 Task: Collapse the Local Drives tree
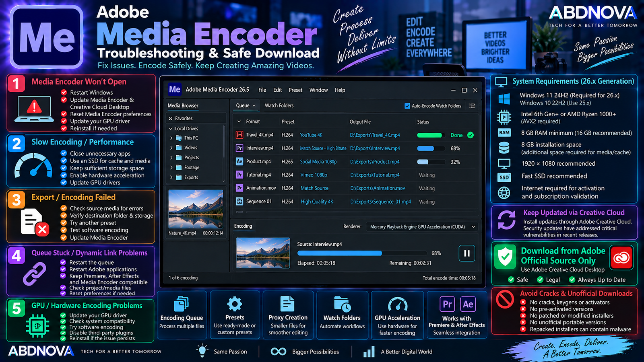click(x=171, y=129)
